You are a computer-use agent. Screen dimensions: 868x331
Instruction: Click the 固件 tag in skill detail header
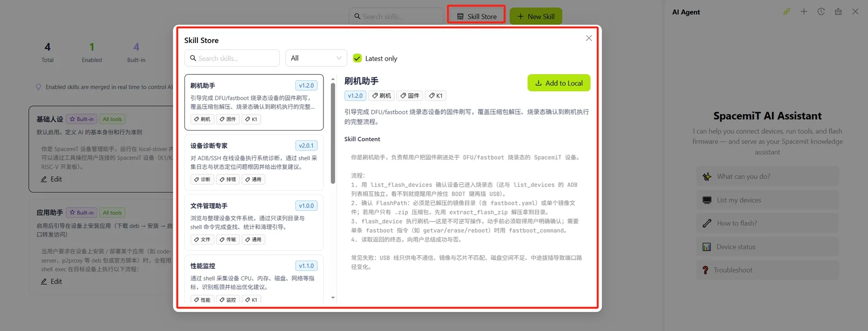click(x=410, y=96)
